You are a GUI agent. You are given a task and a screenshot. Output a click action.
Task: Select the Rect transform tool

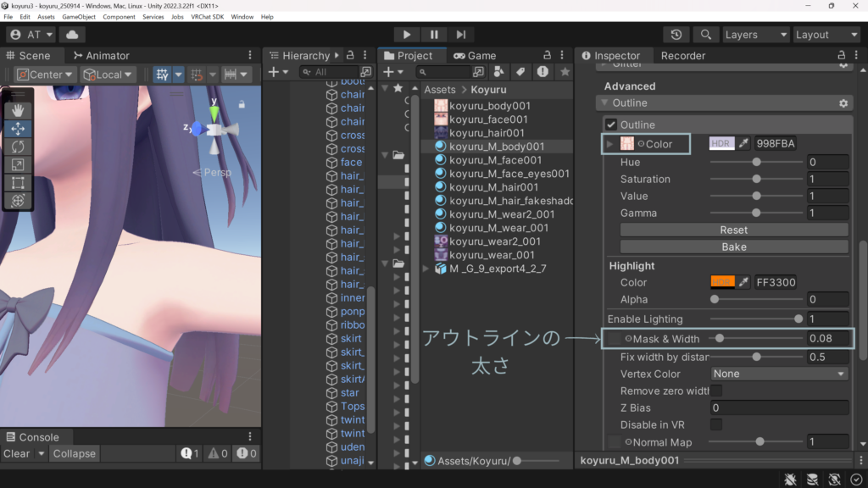click(18, 183)
